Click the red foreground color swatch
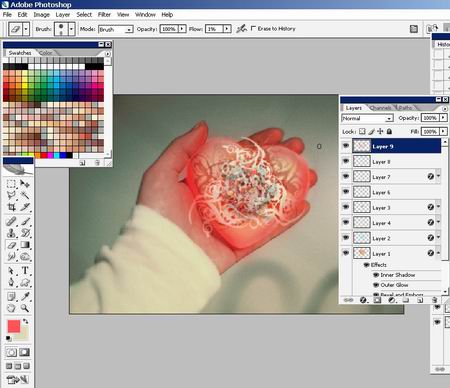Image resolution: width=450 pixels, height=388 pixels. (x=13, y=326)
